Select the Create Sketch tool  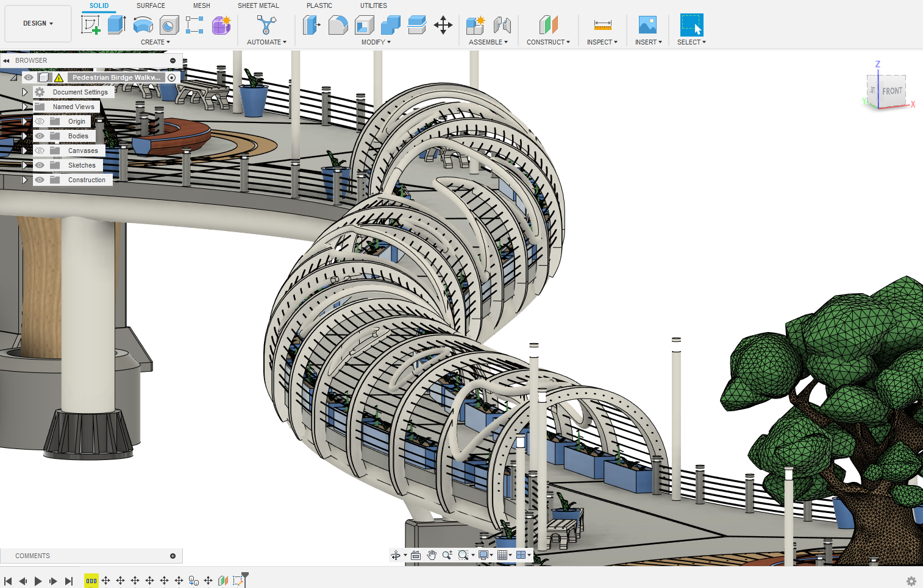(91, 26)
